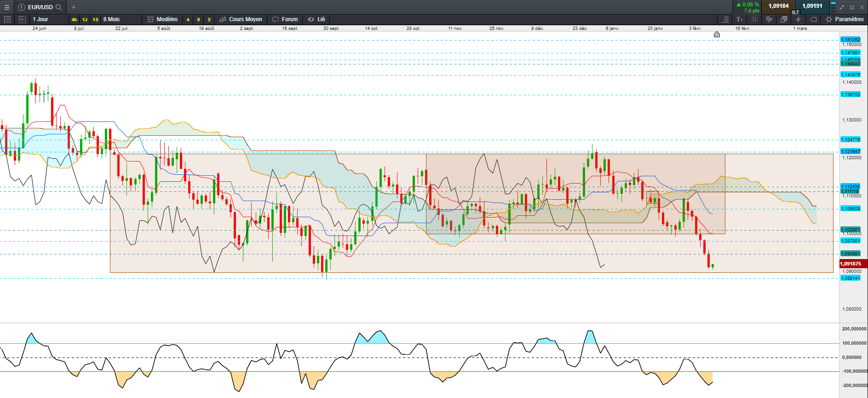Select the 1,106509 price level label
The width and height of the screenshot is (868, 398).
click(851, 209)
